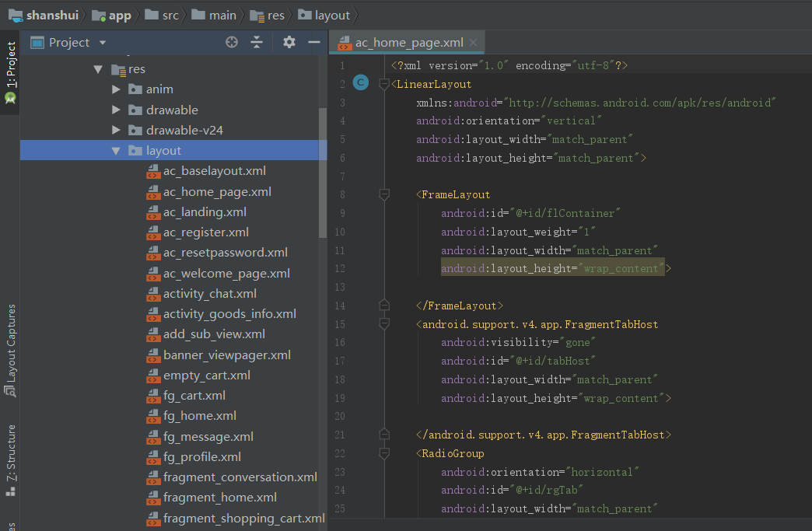Hide the Project panel with minus icon
This screenshot has height=531, width=812.
(314, 42)
